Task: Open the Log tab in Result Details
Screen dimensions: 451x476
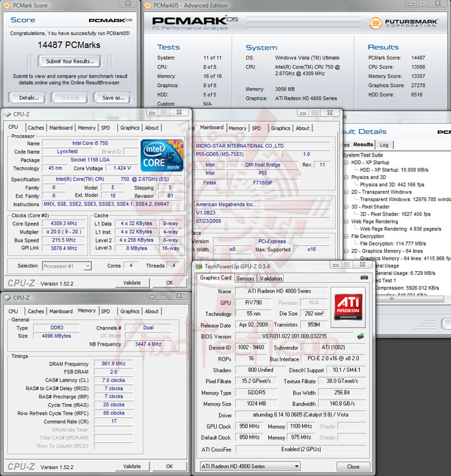Action: (x=384, y=145)
